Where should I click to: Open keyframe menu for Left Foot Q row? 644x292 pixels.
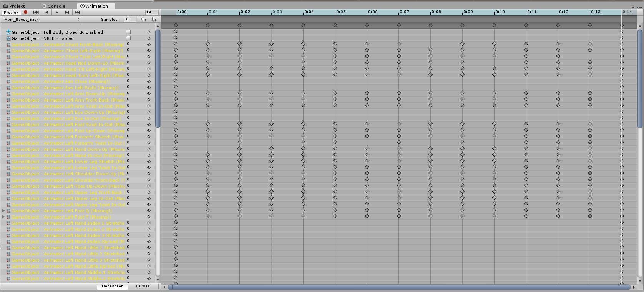(x=149, y=211)
